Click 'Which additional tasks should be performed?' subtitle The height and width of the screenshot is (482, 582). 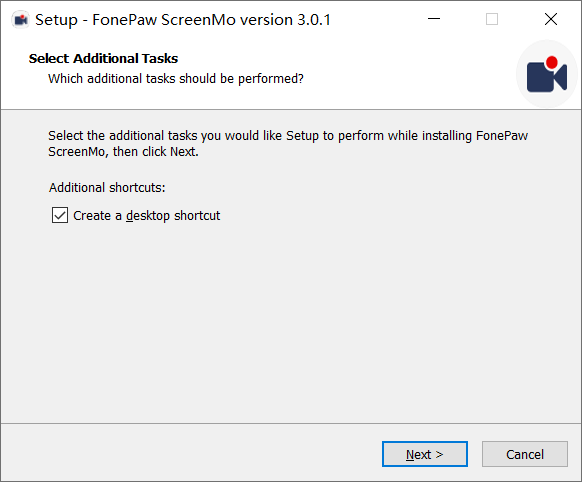(176, 79)
